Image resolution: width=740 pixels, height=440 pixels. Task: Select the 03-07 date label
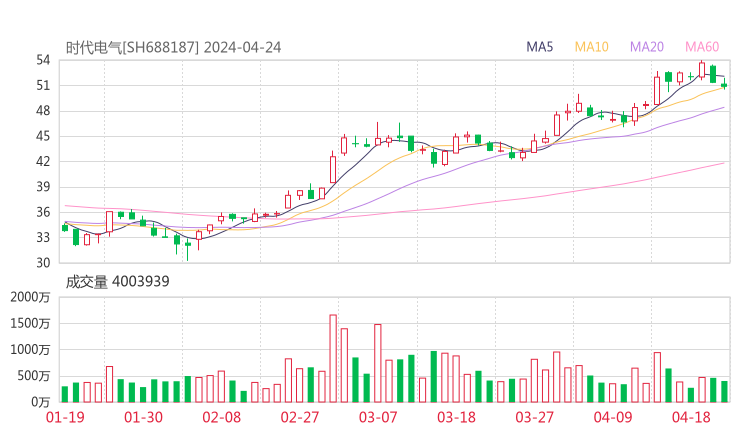tap(378, 417)
